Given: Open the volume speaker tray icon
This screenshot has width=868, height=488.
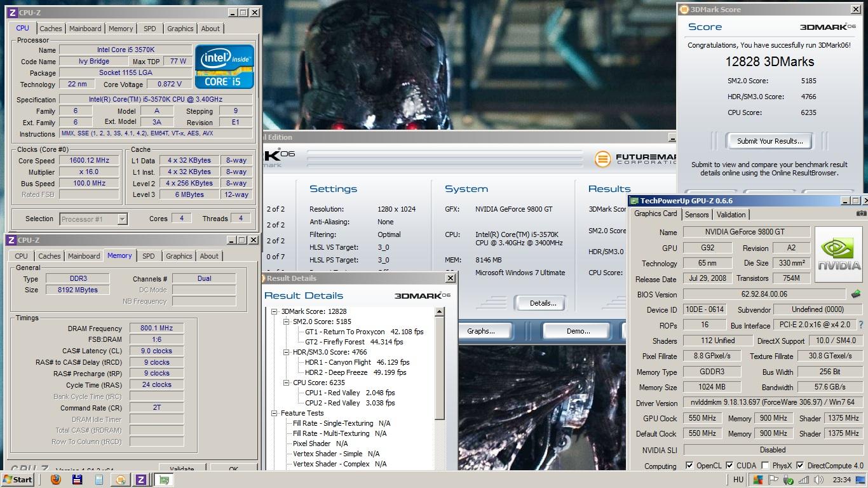Looking at the screenshot, I should coord(818,480).
